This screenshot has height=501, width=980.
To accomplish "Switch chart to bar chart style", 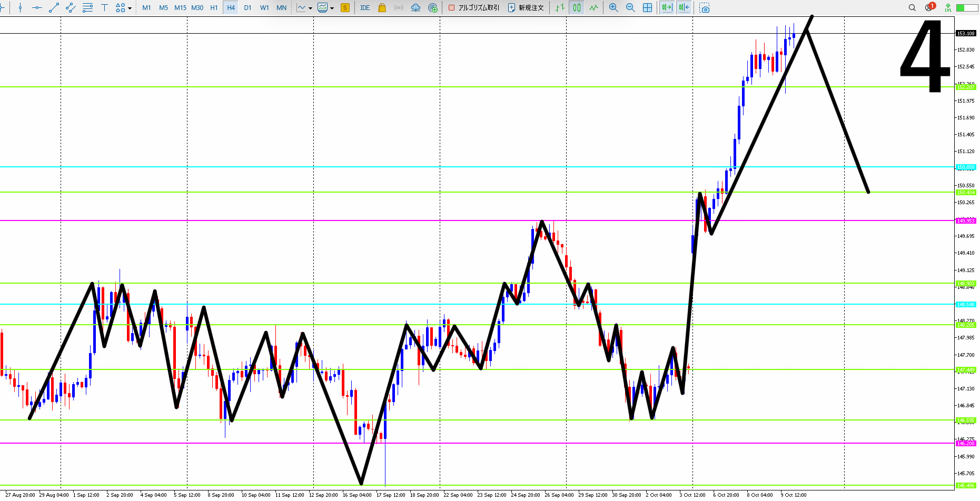I will 560,8.
